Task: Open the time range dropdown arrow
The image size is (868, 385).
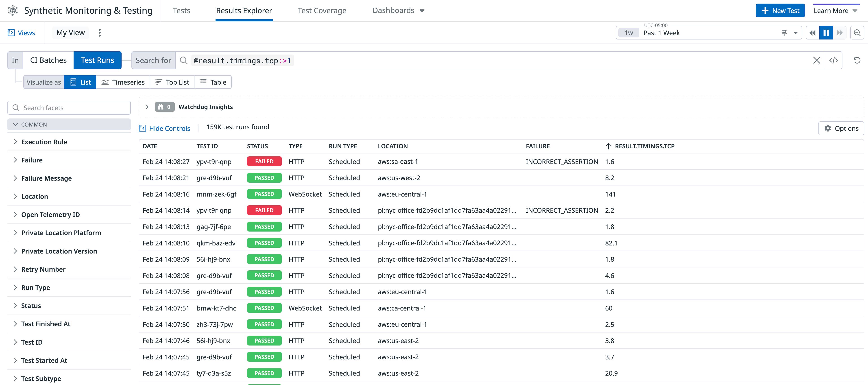Action: click(x=795, y=33)
